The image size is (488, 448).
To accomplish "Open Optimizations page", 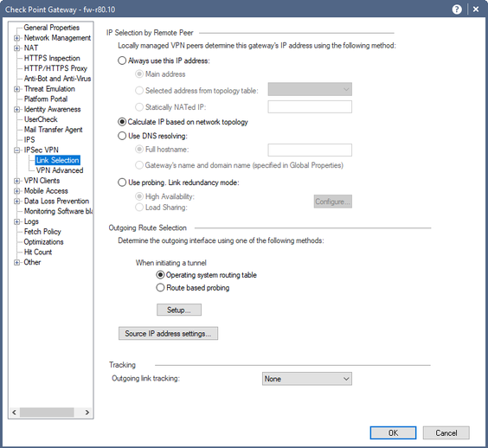I will tap(43, 242).
